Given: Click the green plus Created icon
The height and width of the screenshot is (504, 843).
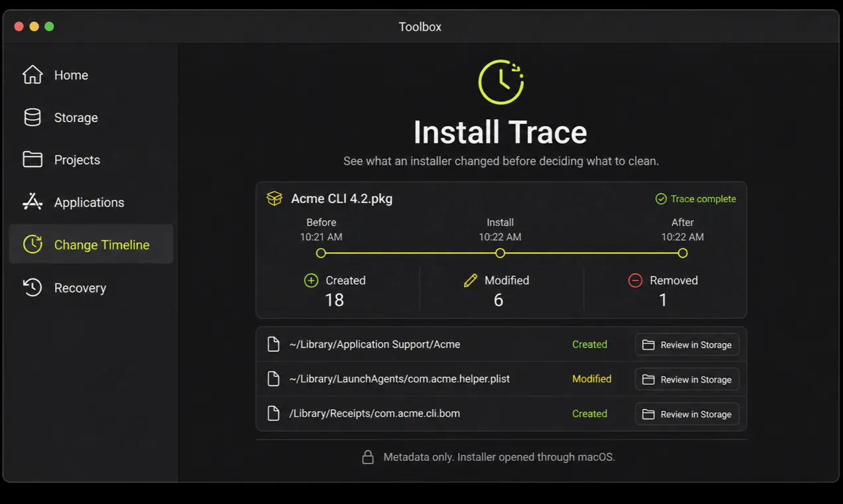Looking at the screenshot, I should [x=311, y=281].
